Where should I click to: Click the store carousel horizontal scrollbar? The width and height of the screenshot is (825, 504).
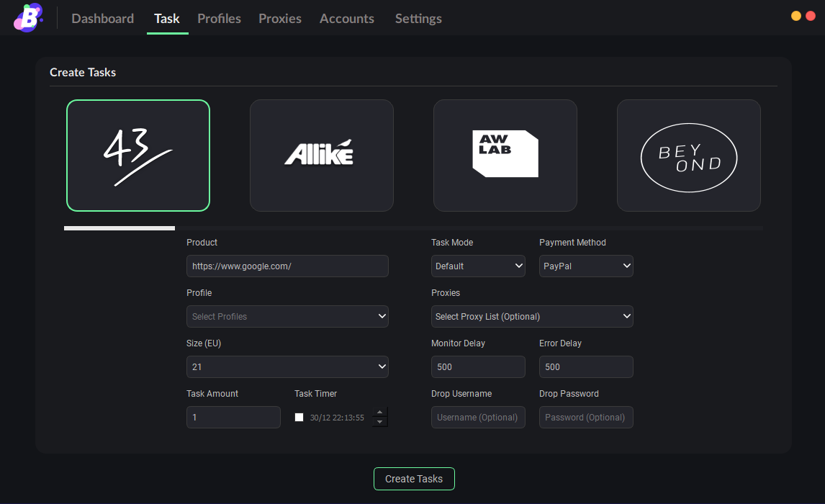click(x=120, y=228)
